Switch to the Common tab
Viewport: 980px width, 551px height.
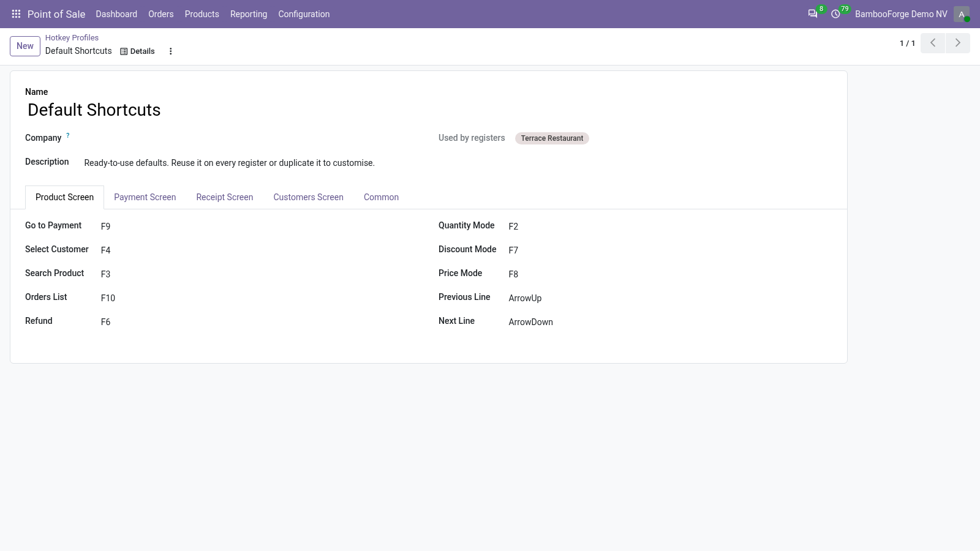click(x=381, y=197)
